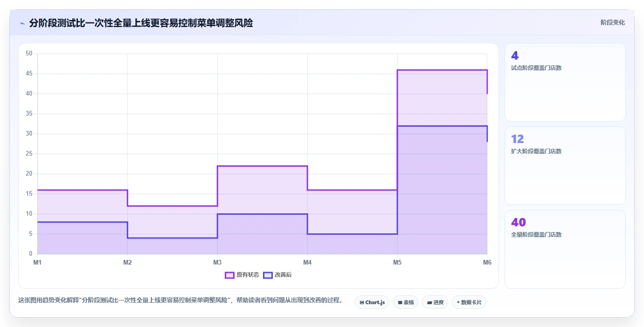Click the M6 x-axis label
644x327 pixels.
[487, 263]
